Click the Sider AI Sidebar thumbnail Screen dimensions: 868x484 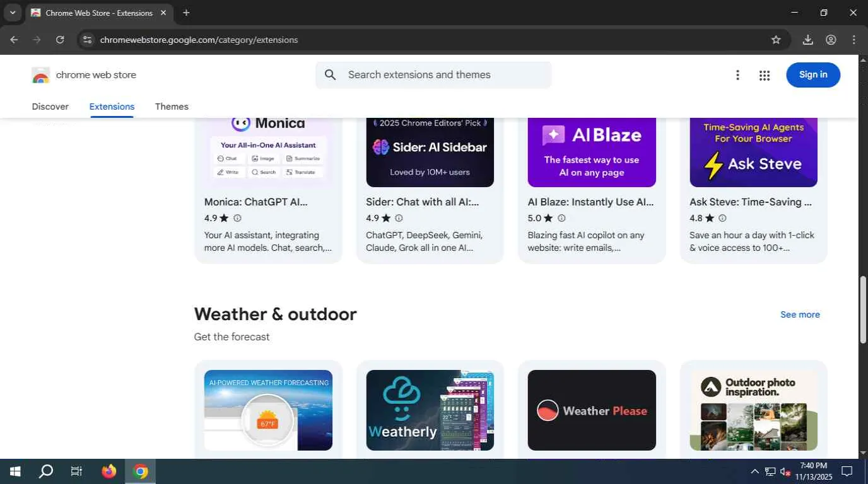point(430,153)
